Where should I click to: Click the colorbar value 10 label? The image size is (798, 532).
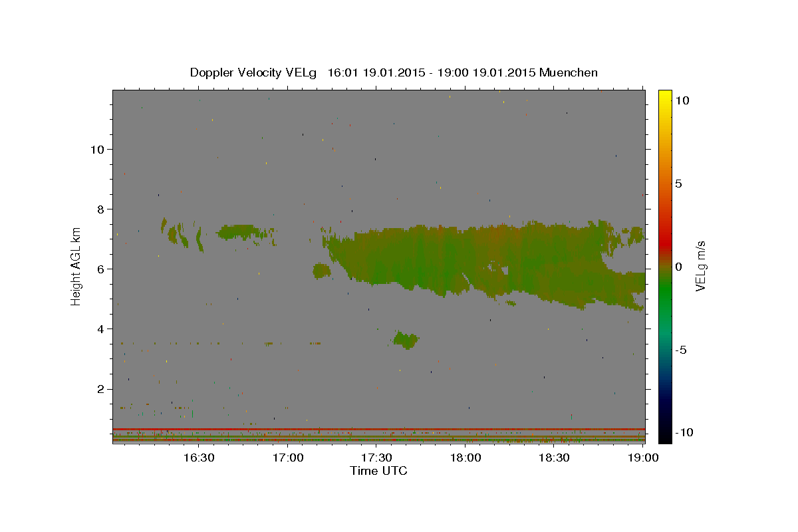[x=682, y=100]
